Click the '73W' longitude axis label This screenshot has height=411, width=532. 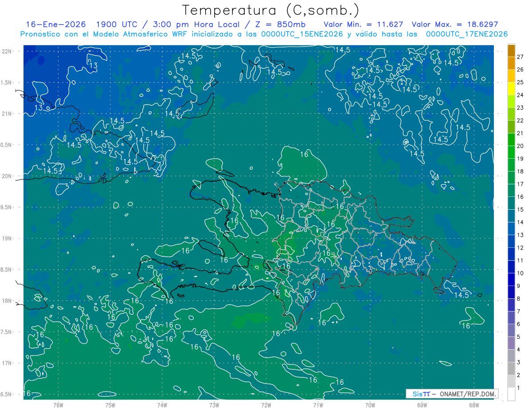click(x=214, y=405)
